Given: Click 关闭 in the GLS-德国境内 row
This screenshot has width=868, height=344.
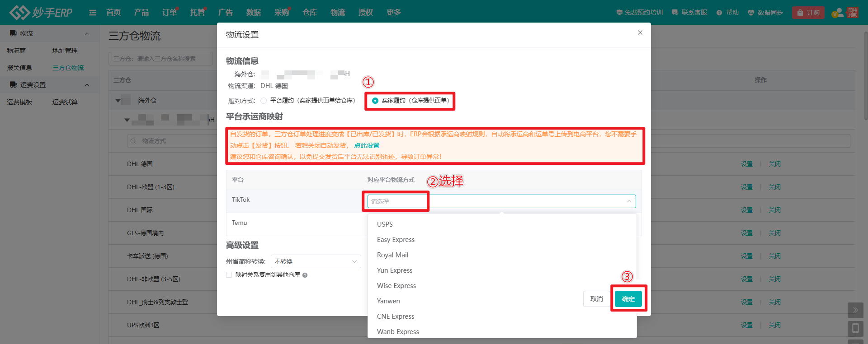Looking at the screenshot, I should [775, 233].
